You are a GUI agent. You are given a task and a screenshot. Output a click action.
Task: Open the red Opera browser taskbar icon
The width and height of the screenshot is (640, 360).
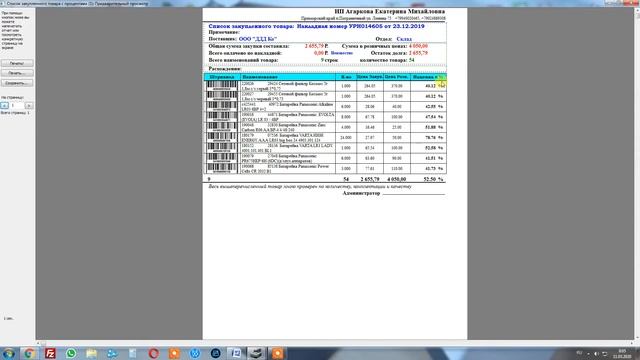(153, 353)
